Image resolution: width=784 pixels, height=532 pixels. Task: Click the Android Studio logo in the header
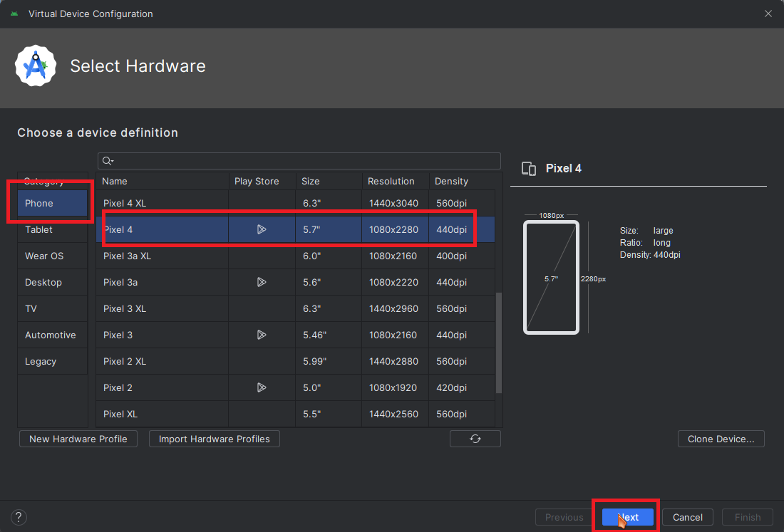36,66
